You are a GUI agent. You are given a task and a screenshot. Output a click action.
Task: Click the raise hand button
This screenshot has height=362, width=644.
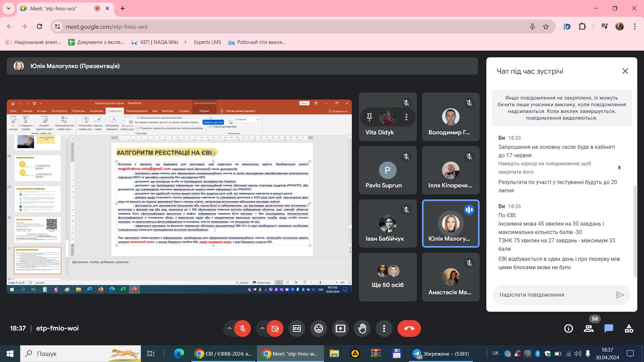(362, 328)
